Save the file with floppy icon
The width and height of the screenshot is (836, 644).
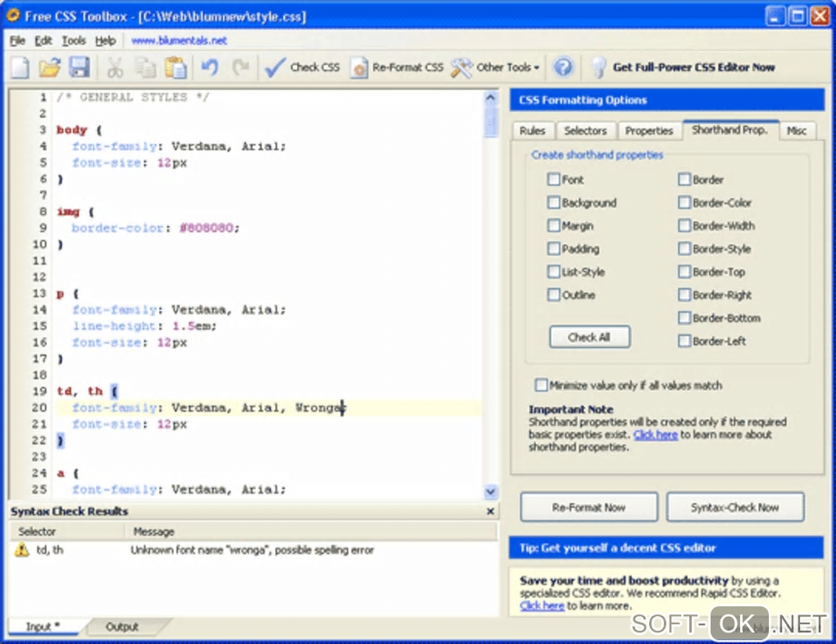tap(79, 68)
